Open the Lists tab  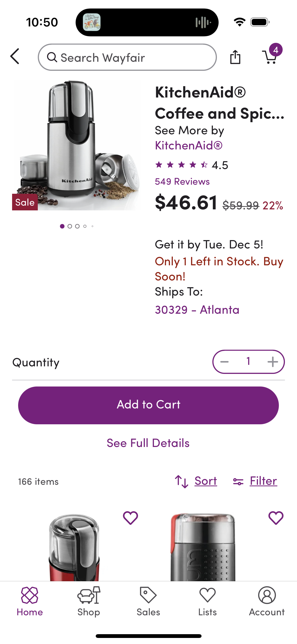(x=207, y=601)
